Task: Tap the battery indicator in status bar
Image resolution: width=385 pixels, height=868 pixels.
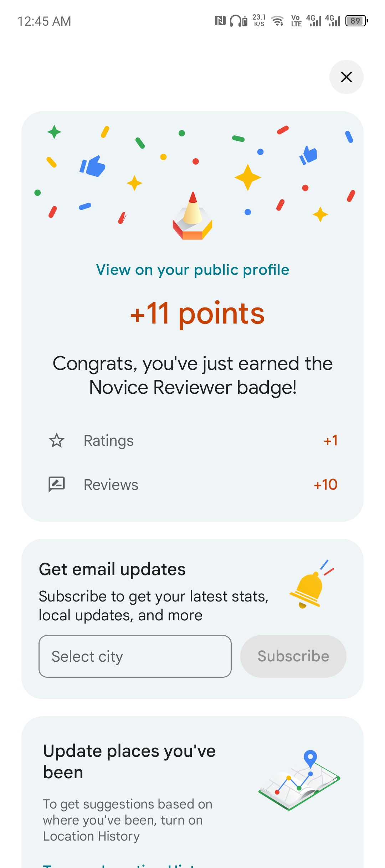Action: pyautogui.click(x=356, y=21)
